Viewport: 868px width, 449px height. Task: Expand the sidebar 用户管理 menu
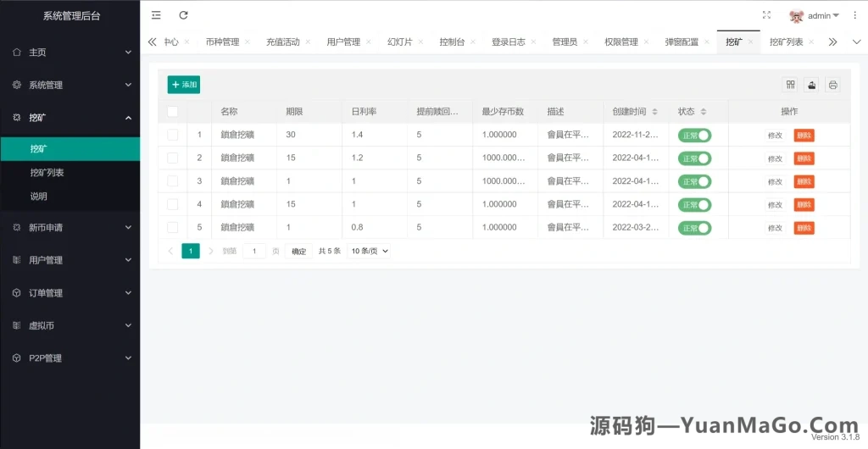[x=70, y=260]
